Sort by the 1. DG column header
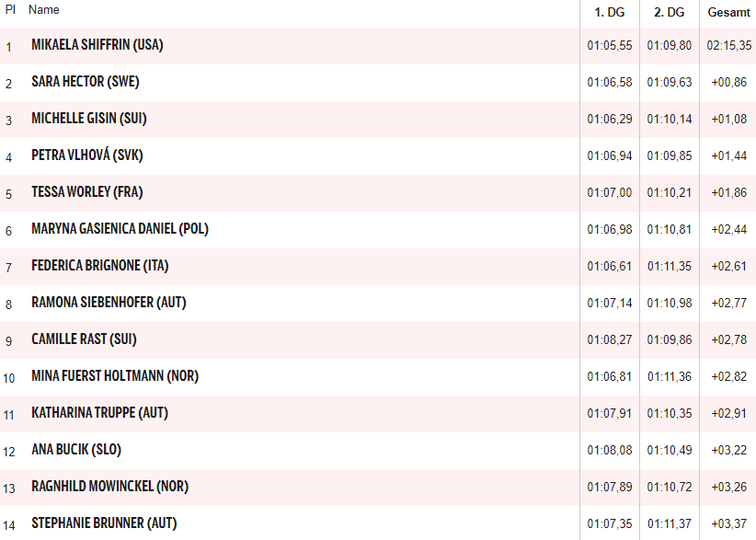756x540 pixels. click(610, 12)
